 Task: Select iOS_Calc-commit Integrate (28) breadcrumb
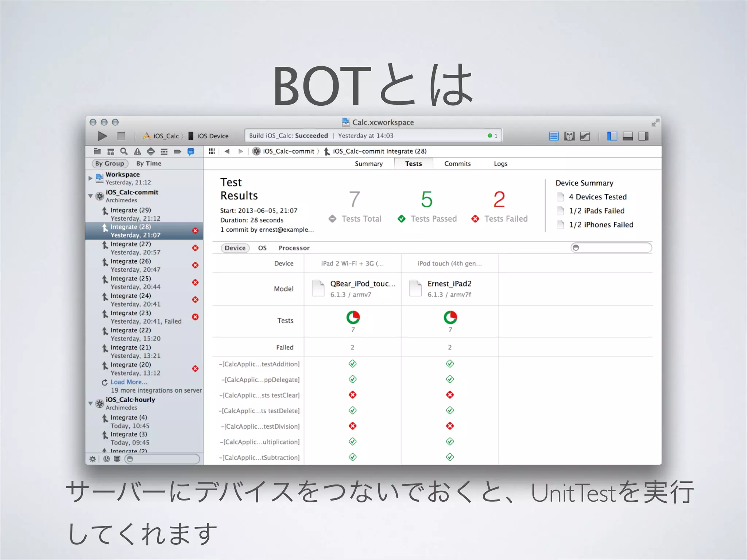click(x=375, y=151)
